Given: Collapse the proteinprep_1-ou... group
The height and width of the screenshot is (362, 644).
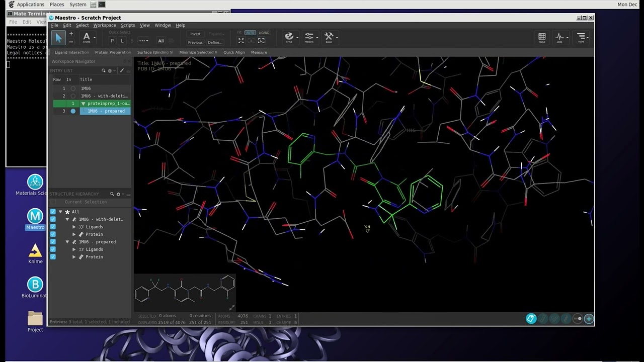Looking at the screenshot, I should [x=83, y=104].
